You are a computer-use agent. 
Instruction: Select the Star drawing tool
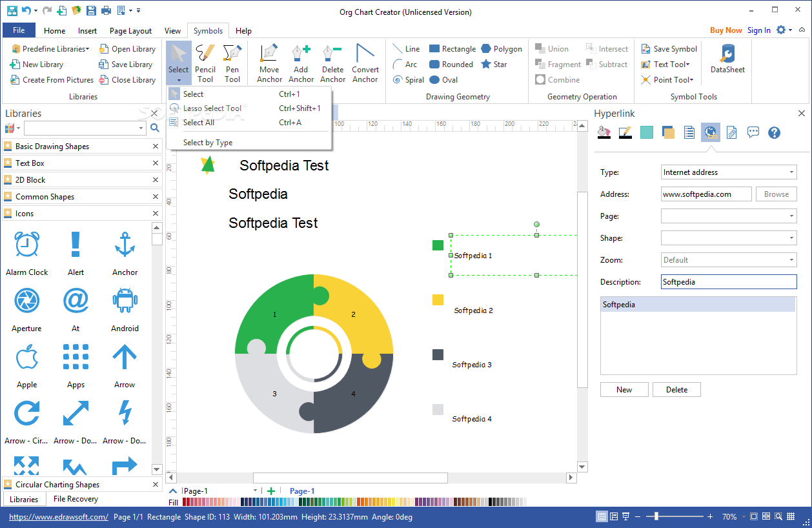pos(494,65)
